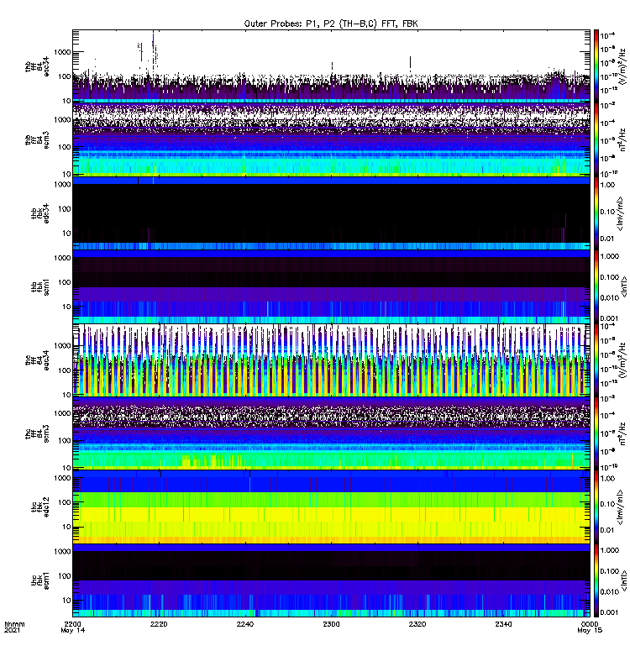Viewport: 630px width, 672px height.
Task: Click the 'thc fbk edc12' y-axis label
Action: 40,507
